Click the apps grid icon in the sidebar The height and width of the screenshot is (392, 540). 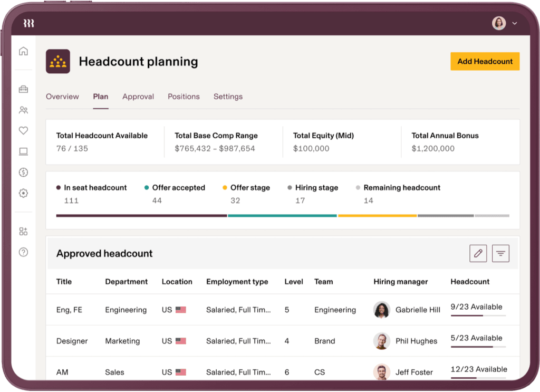(x=23, y=231)
